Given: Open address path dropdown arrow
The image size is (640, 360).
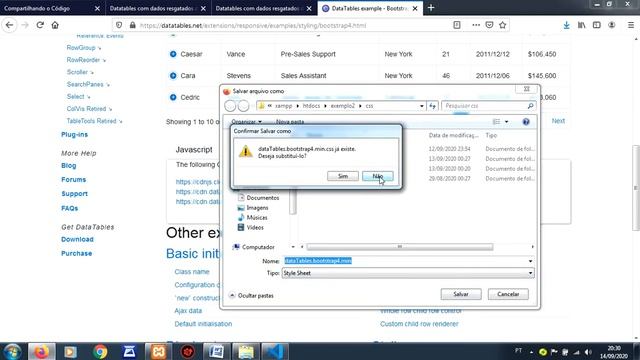Looking at the screenshot, I should pos(422,106).
